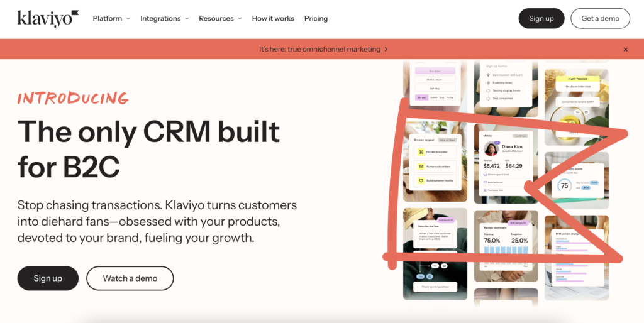Click the INTRODUCING handwritten label
The width and height of the screenshot is (644, 323).
[x=73, y=99]
